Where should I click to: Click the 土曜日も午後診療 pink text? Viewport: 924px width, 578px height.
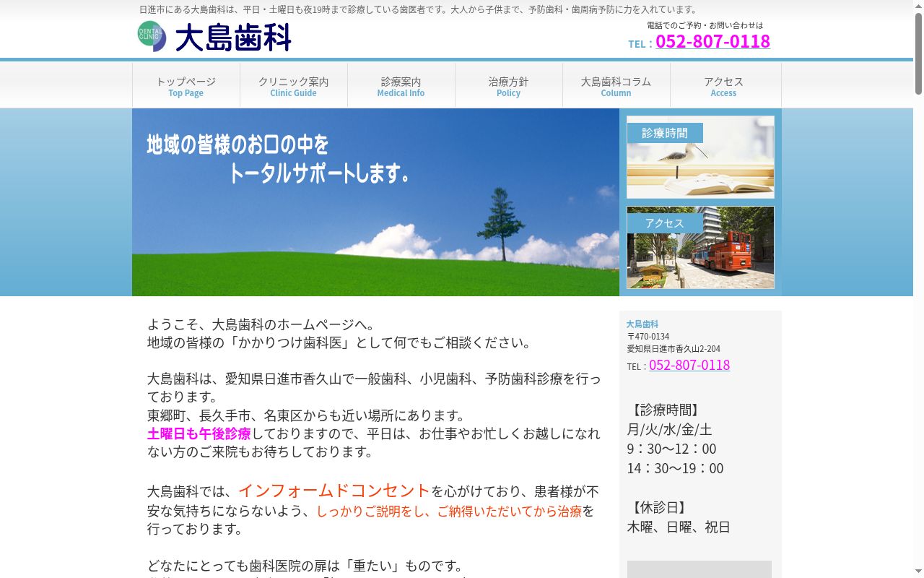pyautogui.click(x=199, y=433)
